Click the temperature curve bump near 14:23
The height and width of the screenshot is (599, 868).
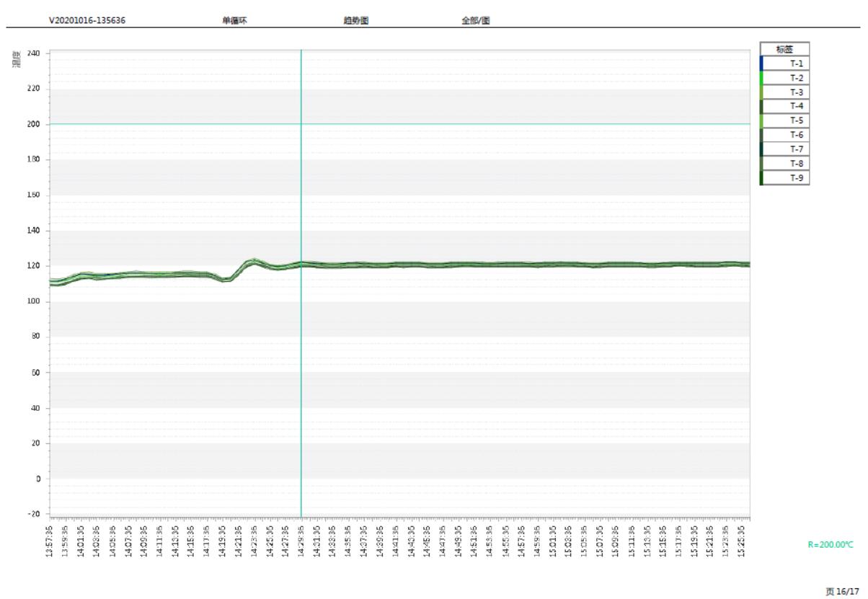coord(252,261)
